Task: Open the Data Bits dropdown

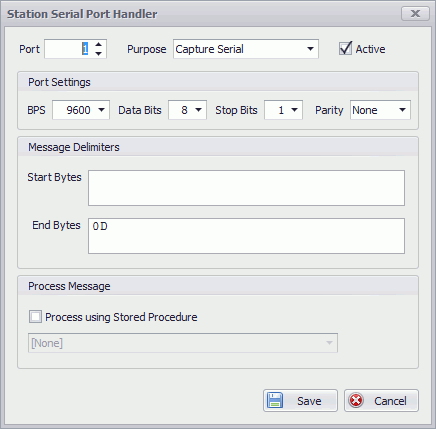Action: 188,110
